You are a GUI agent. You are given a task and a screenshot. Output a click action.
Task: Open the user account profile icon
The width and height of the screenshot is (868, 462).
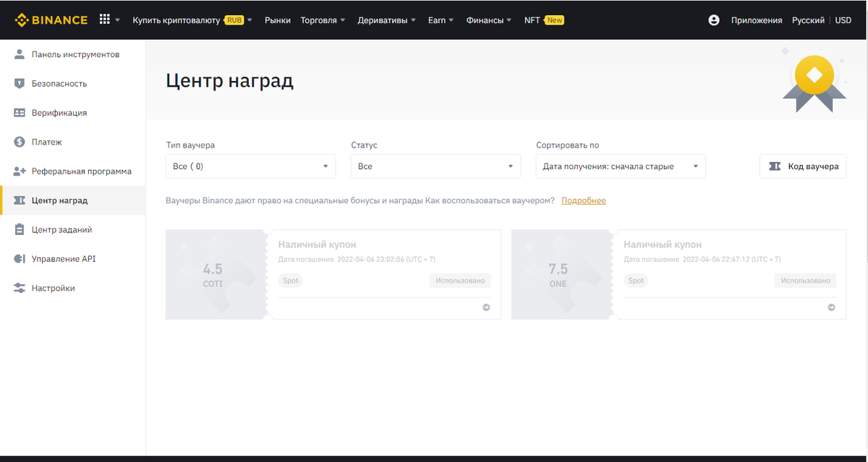pyautogui.click(x=714, y=20)
